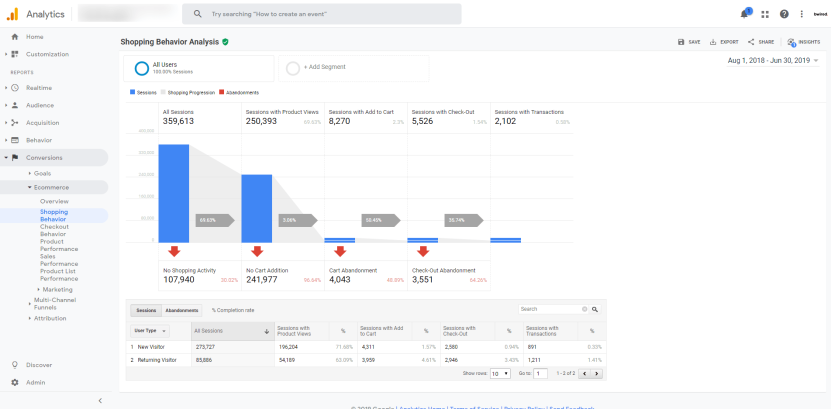
Task: Sort by All Sessions column header
Action: point(233,331)
